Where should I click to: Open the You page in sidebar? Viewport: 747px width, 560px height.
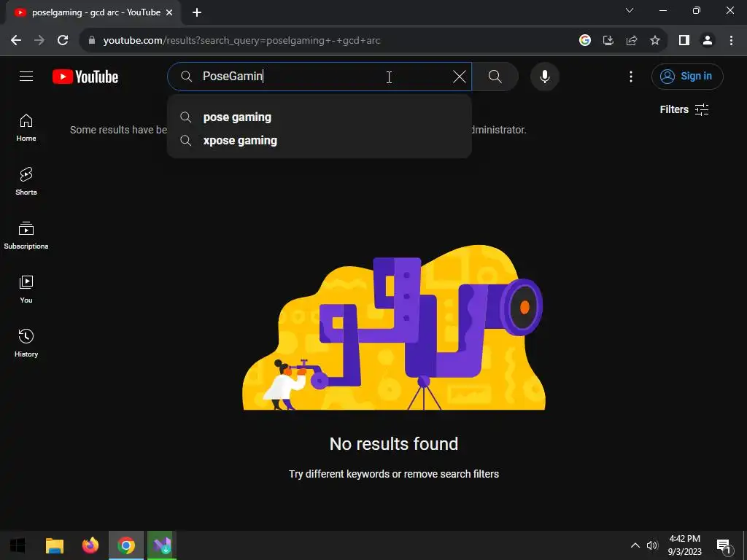point(26,289)
